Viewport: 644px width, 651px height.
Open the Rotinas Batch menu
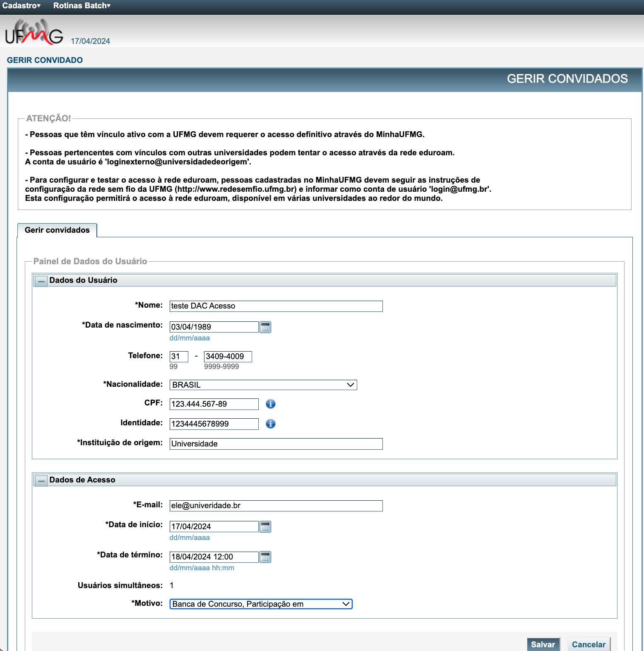pos(82,6)
